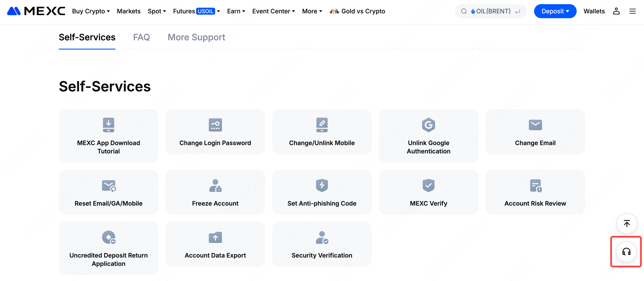Open MEXC Verify label
This screenshot has width=644, height=281.
click(x=429, y=203)
